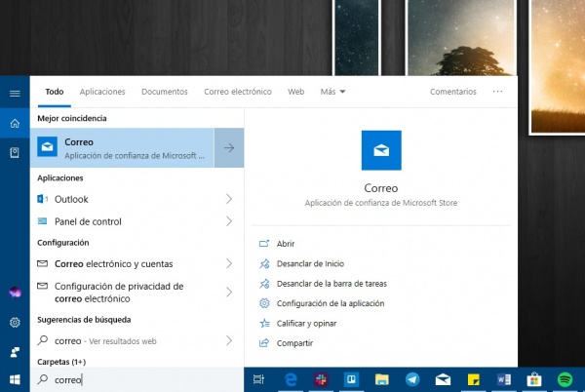Viewport: 585px width, 392px height.
Task: Click the search magnifier icon in search box
Action: click(x=43, y=379)
